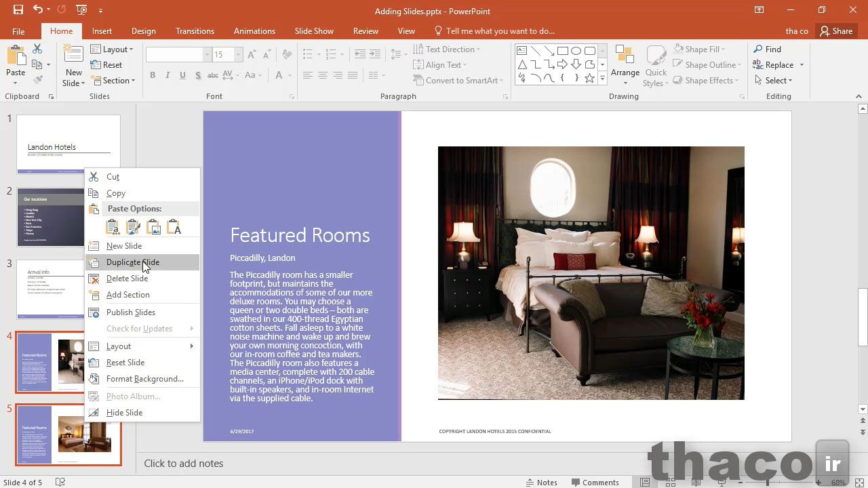Toggle the Notes pane in status bar
This screenshot has width=868, height=488.
click(x=541, y=482)
